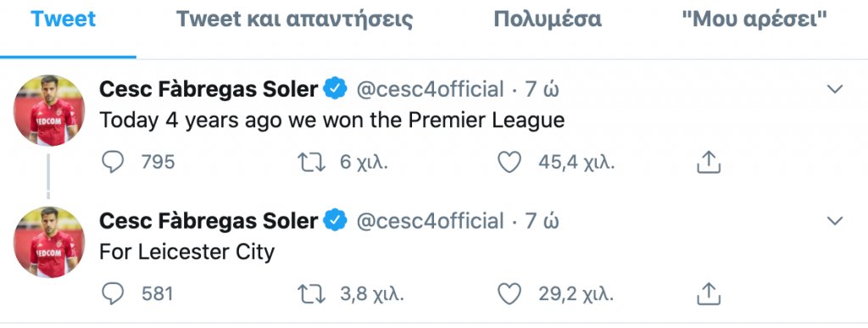Retweet the Leicester City tweet
This screenshot has width=868, height=328.
coord(312,294)
